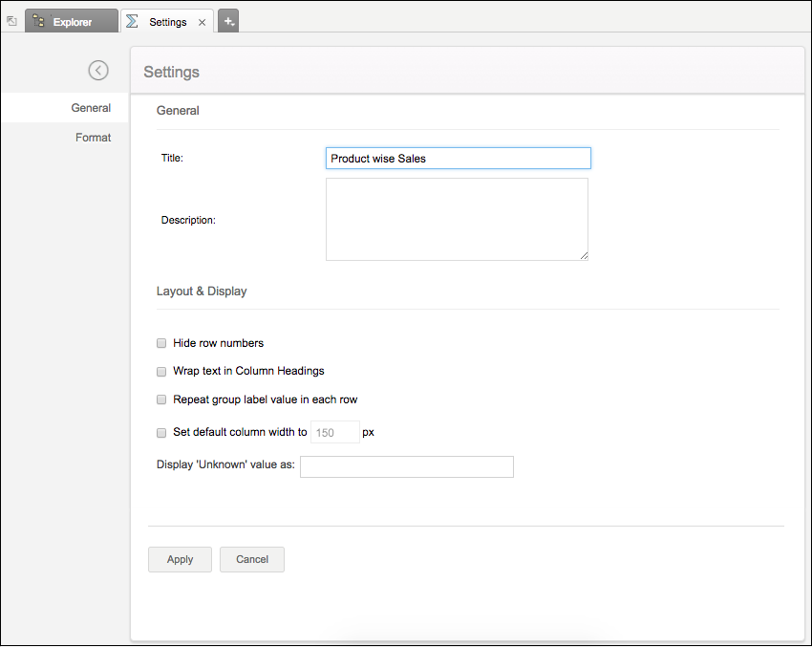
Task: Click the Explorer tree icon
Action: click(x=39, y=21)
